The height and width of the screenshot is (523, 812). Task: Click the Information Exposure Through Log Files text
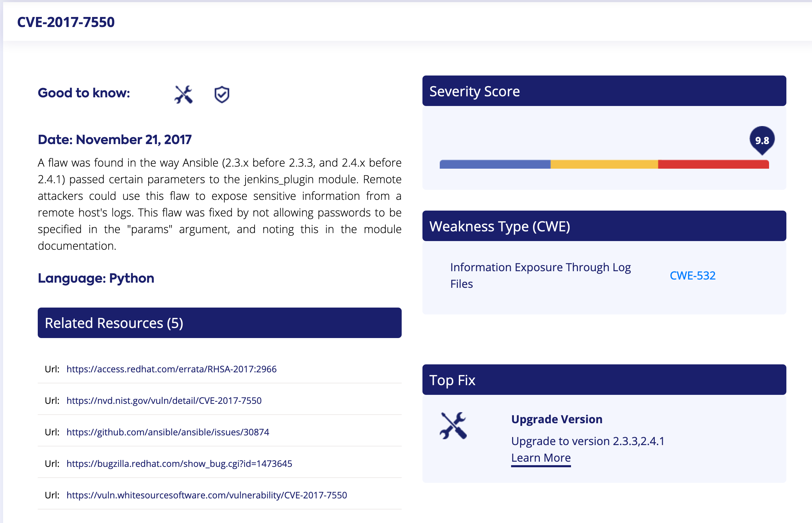click(x=540, y=275)
